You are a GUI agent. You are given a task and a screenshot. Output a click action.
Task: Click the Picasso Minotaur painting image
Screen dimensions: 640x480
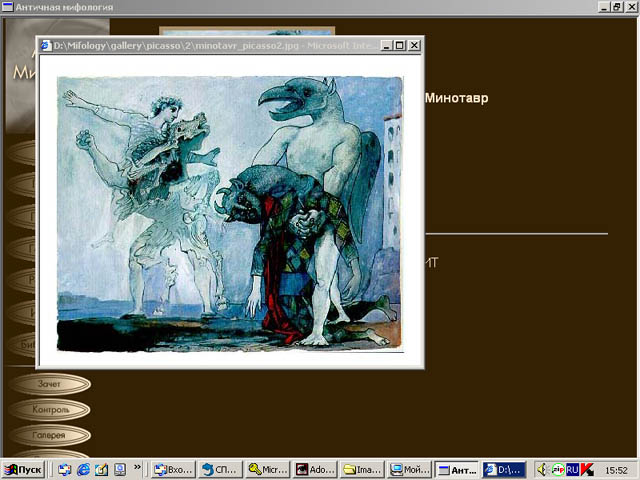click(229, 213)
